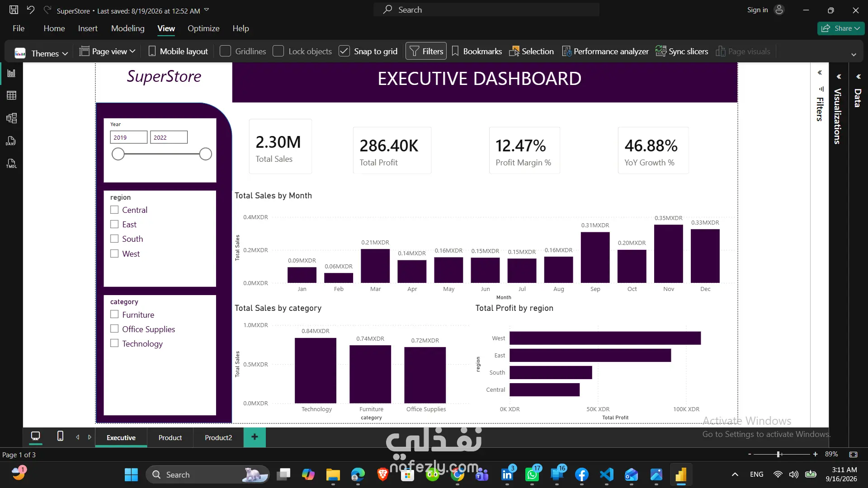This screenshot has width=868, height=488.
Task: Expand the Themes dropdown
Action: [x=41, y=53]
